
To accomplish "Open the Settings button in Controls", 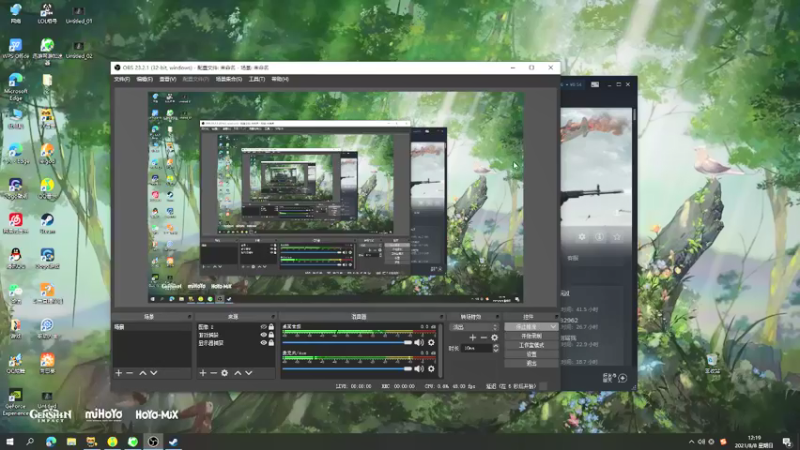I will pyautogui.click(x=531, y=355).
